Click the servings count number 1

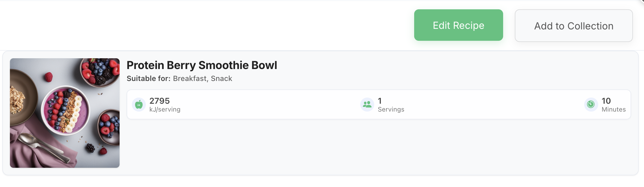(x=379, y=101)
